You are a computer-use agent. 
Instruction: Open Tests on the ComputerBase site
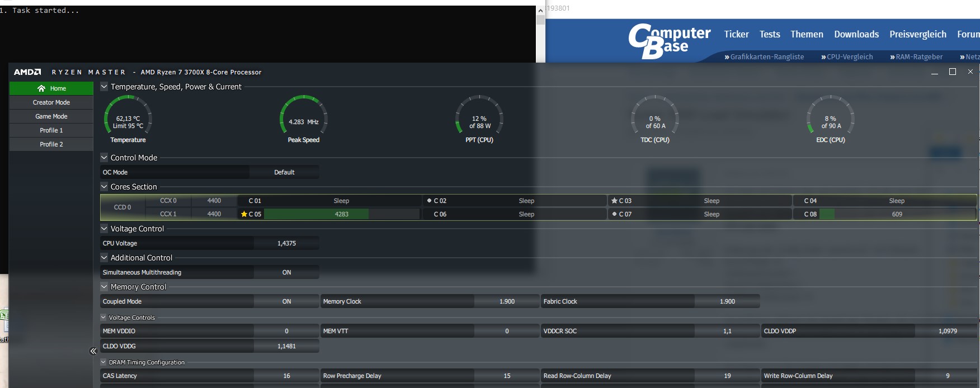[x=770, y=34]
